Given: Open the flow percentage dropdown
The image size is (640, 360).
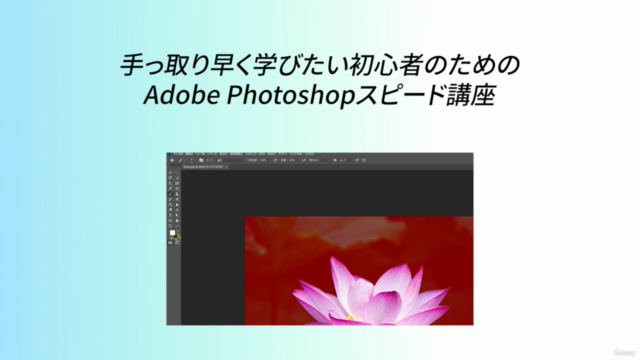Looking at the screenshot, I should coord(294,160).
